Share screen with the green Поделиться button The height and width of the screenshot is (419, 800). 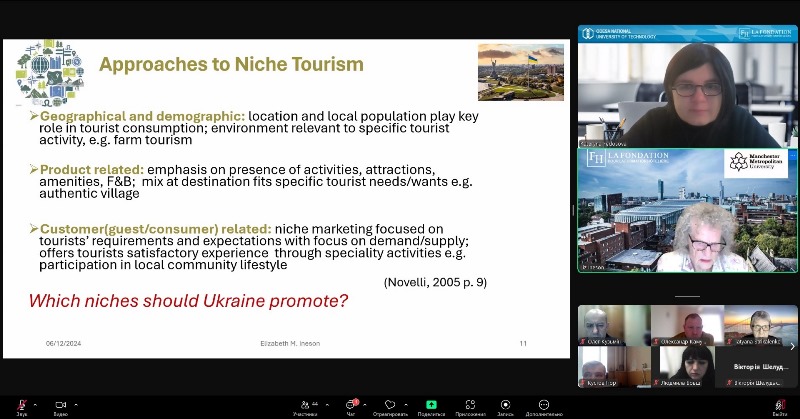click(431, 407)
